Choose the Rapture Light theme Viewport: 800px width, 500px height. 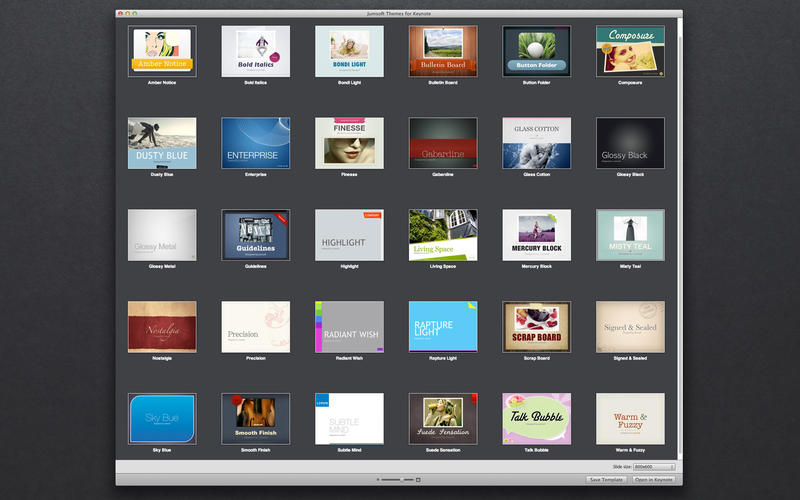pos(443,327)
